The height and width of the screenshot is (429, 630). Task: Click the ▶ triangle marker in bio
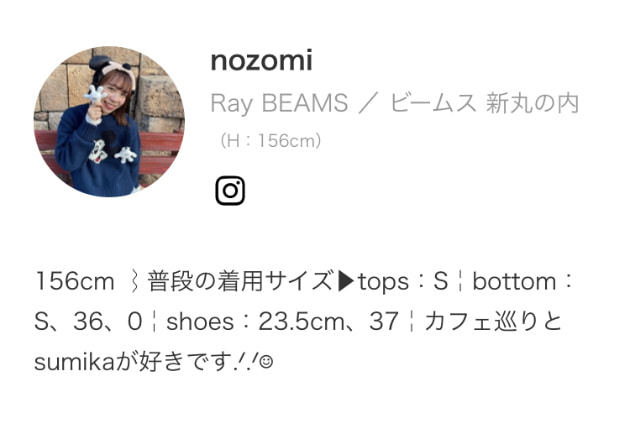(x=346, y=281)
